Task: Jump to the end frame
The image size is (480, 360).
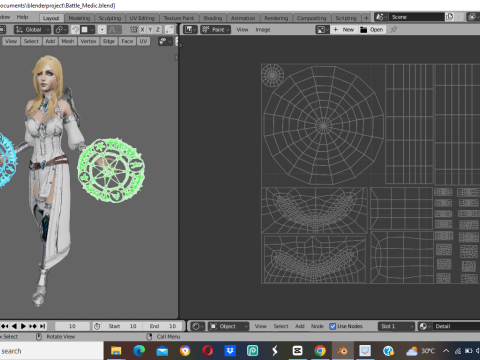Action: tap(42, 326)
